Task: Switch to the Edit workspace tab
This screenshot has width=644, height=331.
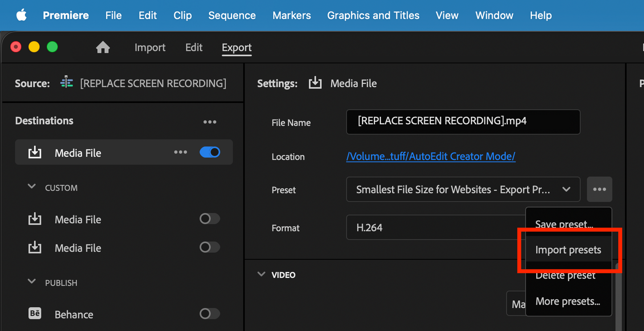Action: tap(194, 47)
